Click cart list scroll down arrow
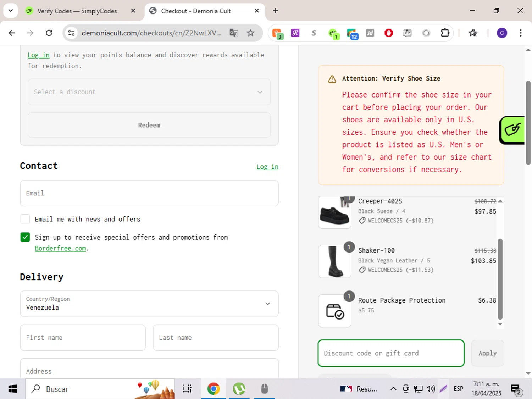The width and height of the screenshot is (532, 399). (x=500, y=324)
